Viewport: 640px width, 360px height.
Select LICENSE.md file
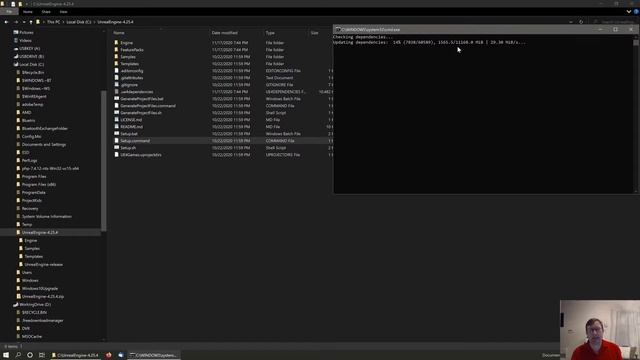tap(131, 120)
